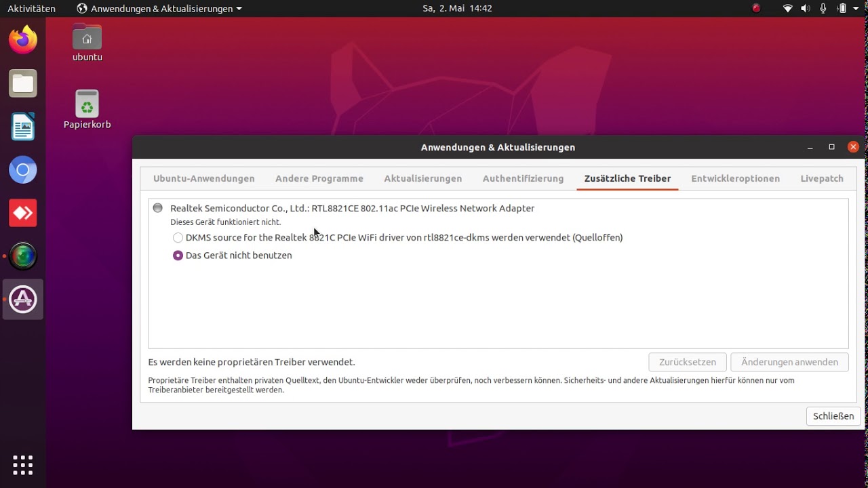Open Wi-Fi status icon in top bar
The image size is (868, 488).
click(x=788, y=9)
